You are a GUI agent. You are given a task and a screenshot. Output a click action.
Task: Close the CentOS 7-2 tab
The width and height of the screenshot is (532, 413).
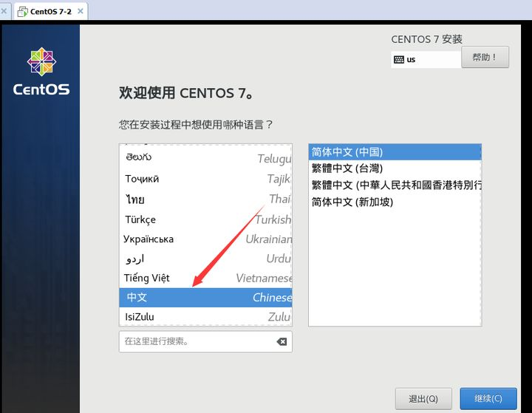81,11
